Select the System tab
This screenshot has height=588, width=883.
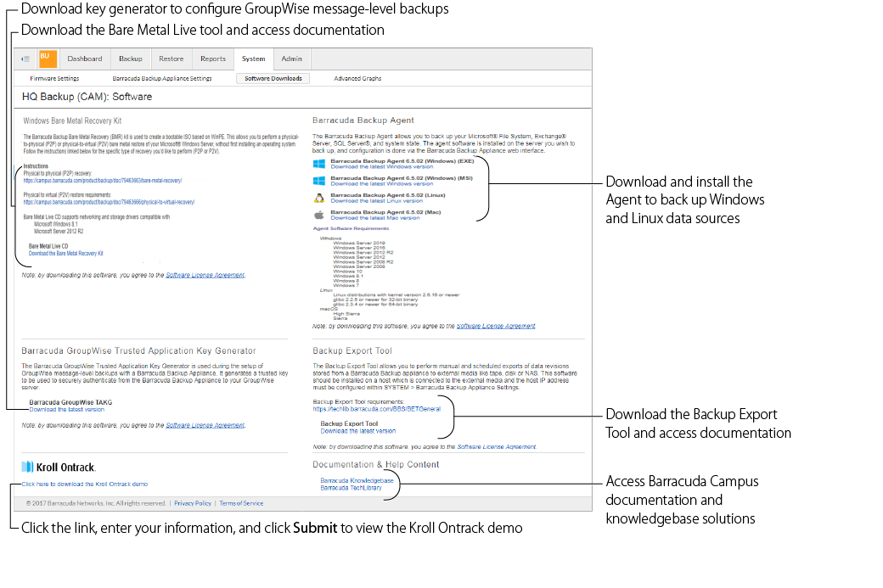[253, 59]
